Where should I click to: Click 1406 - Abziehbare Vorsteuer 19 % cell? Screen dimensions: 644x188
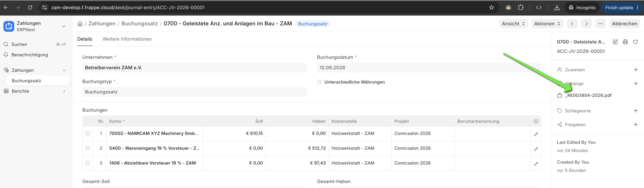point(155,163)
